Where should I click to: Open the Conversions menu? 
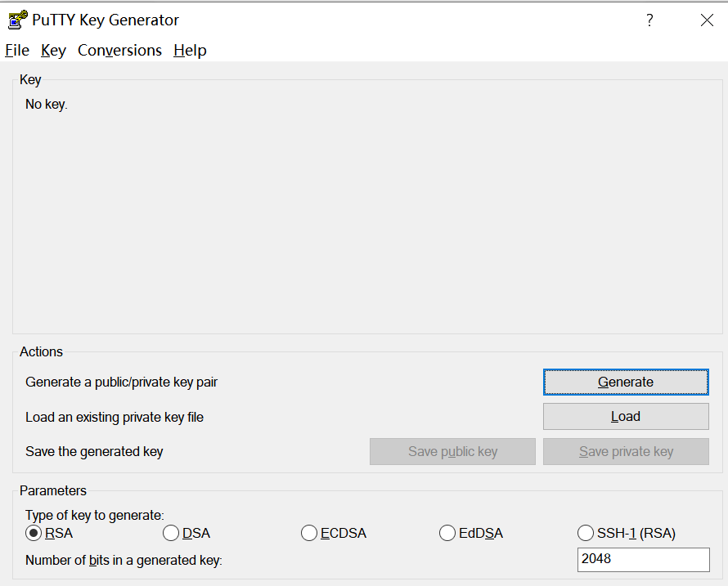point(119,51)
